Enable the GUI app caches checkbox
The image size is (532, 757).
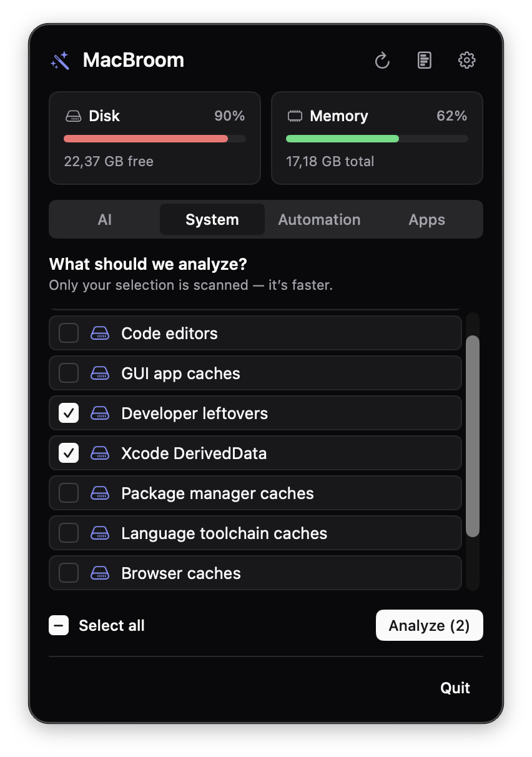(69, 374)
